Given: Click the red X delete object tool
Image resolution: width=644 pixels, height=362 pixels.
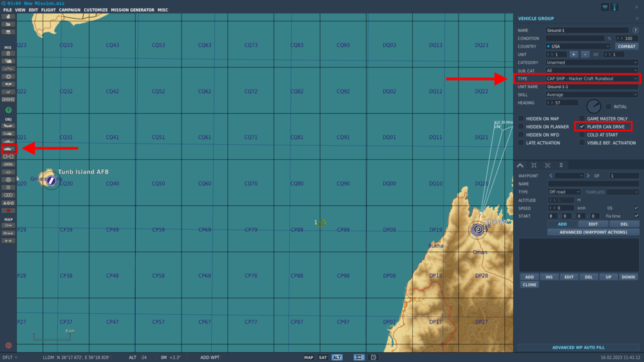Looking at the screenshot, I should [8, 211].
